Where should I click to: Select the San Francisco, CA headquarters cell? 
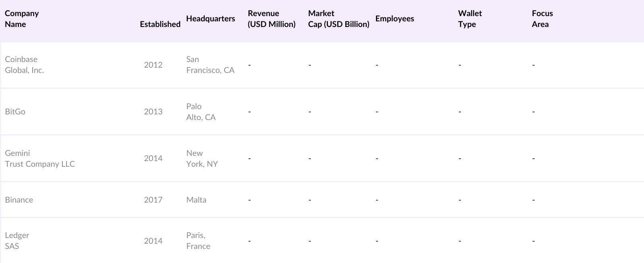pyautogui.click(x=210, y=64)
